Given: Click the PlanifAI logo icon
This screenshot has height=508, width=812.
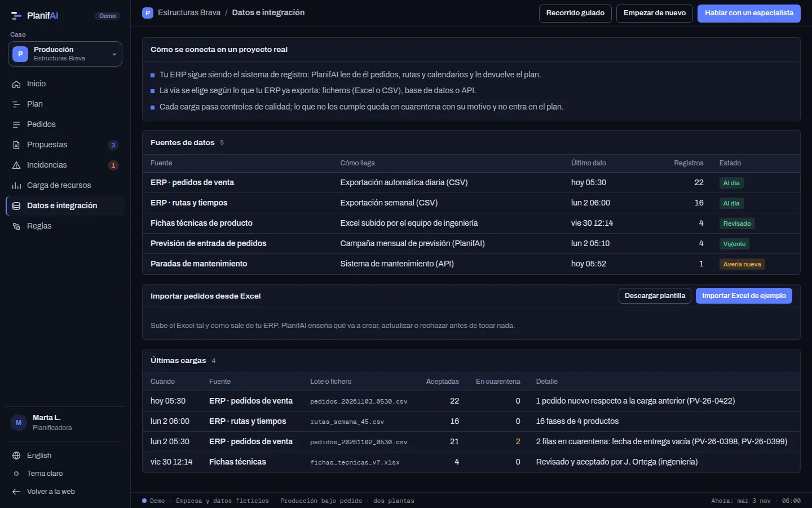Looking at the screenshot, I should point(16,16).
